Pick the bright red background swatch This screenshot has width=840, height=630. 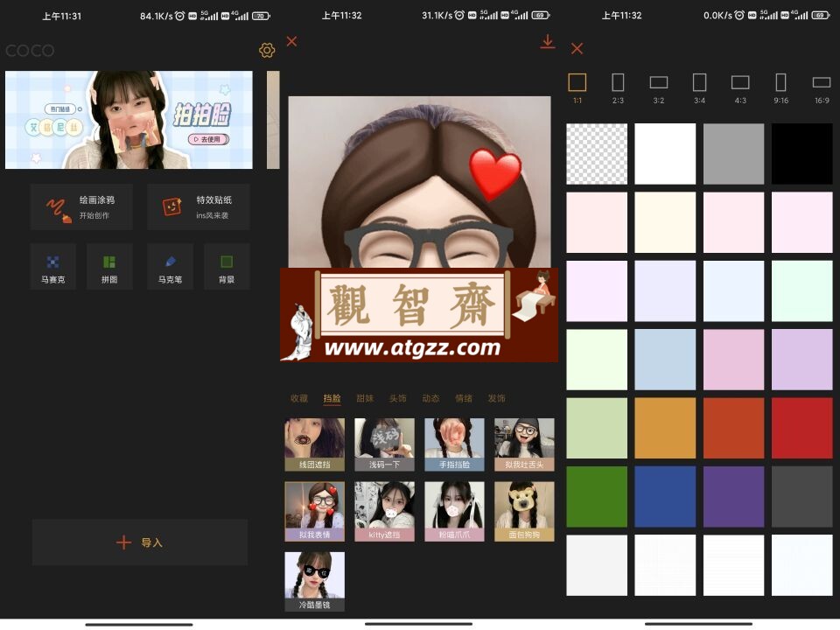tap(802, 428)
